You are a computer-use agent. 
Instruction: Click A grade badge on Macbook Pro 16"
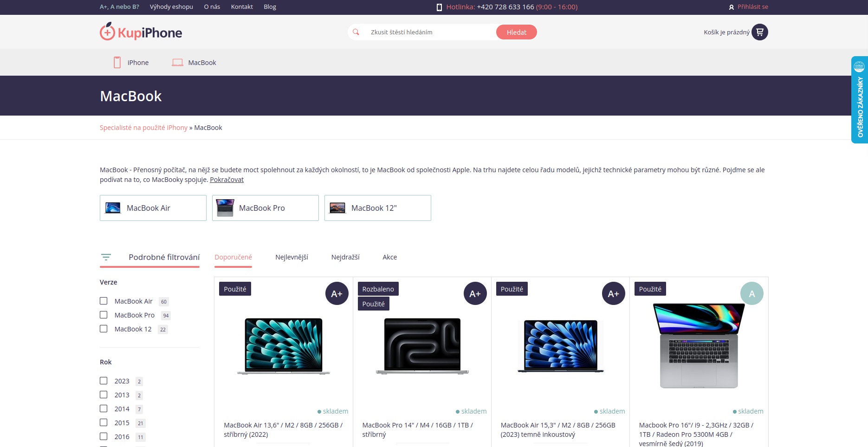752,293
